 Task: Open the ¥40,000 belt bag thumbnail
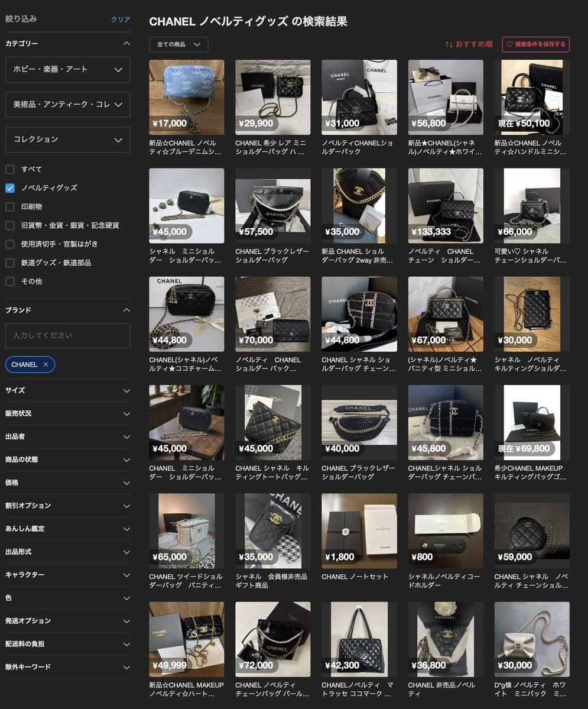(359, 422)
